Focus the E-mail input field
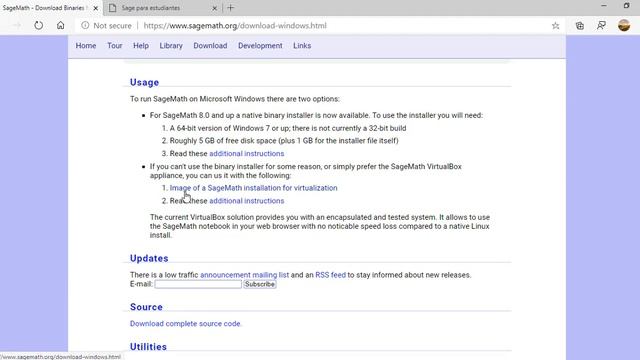 pos(198,284)
